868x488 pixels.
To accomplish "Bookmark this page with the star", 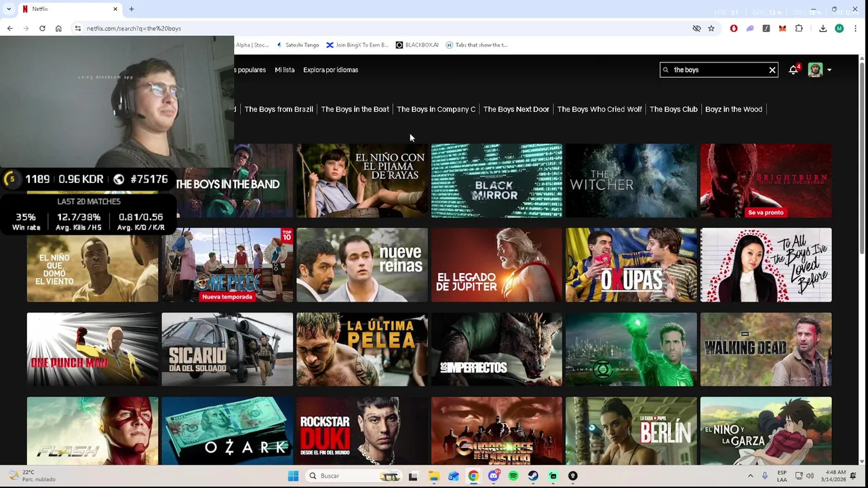I will point(711,28).
